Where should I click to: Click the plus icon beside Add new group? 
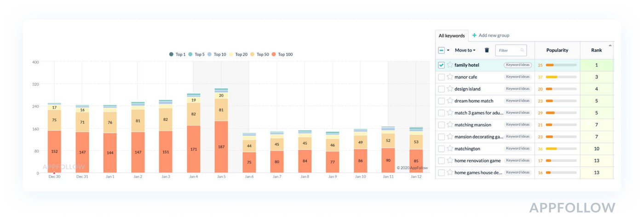(x=474, y=35)
